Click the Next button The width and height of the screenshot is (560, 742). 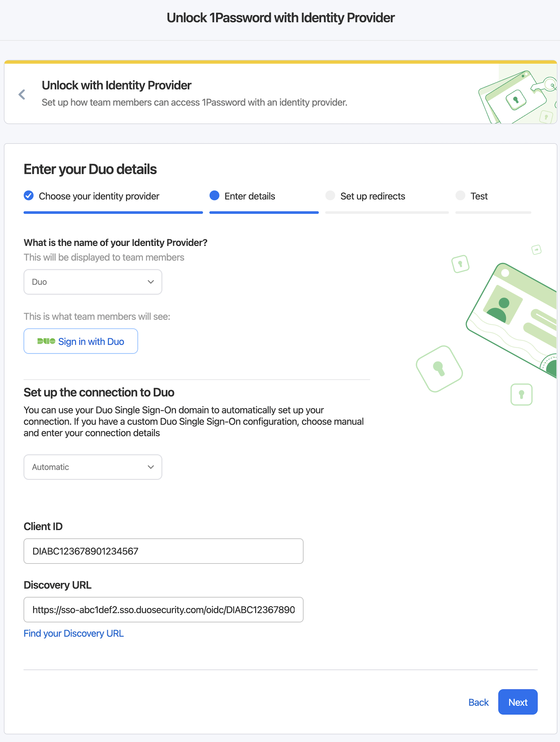[518, 702]
